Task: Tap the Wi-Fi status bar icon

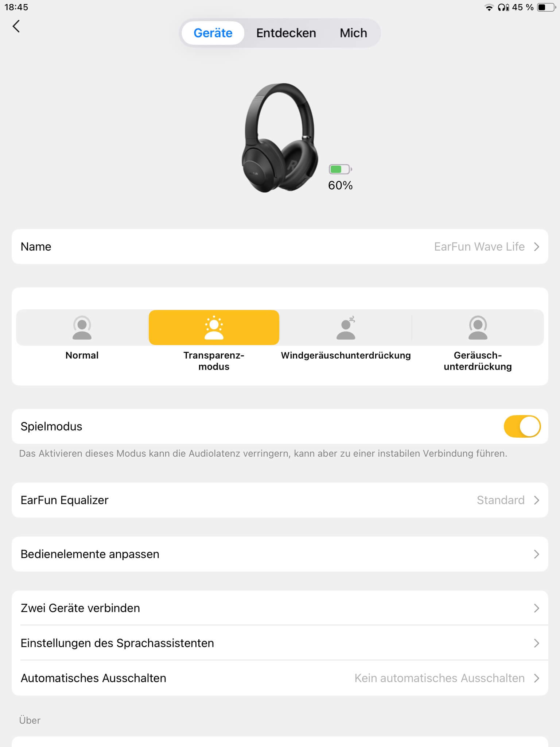Action: 489,8
